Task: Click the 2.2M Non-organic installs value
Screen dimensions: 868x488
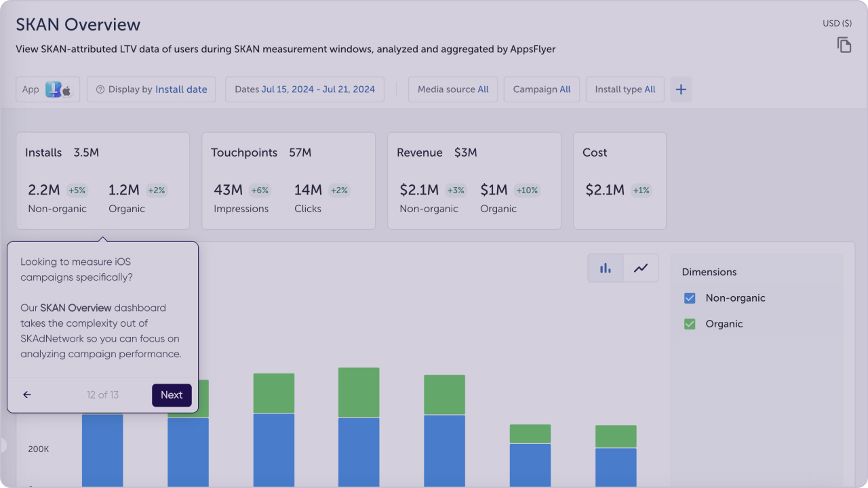Action: pos(44,190)
